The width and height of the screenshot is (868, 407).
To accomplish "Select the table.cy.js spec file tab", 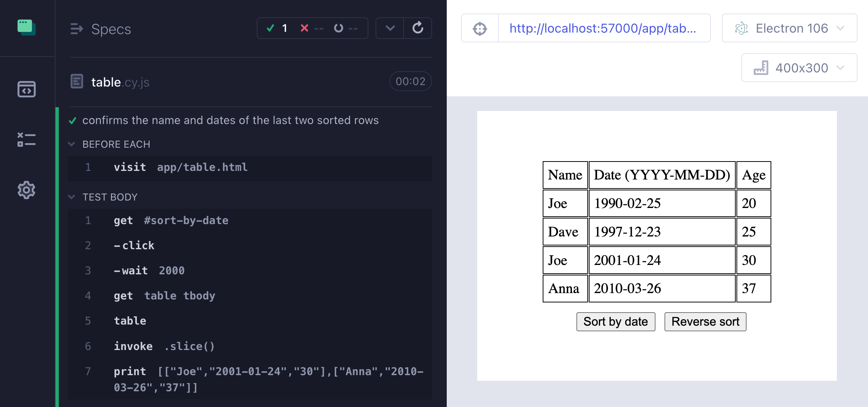I will pos(121,82).
